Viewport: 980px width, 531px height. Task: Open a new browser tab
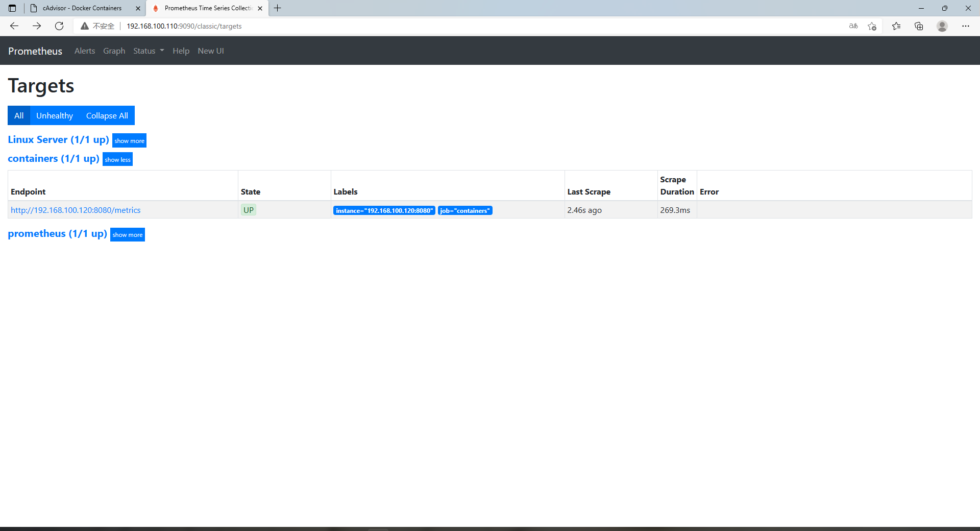pyautogui.click(x=278, y=8)
